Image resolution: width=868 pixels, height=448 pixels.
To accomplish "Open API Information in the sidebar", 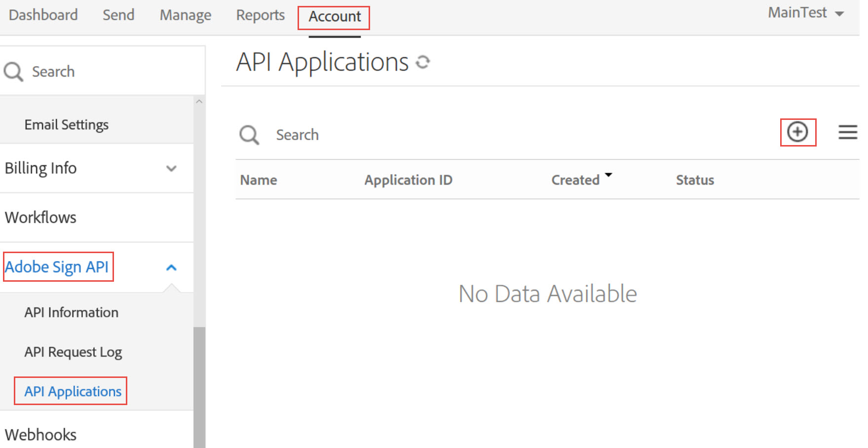I will point(71,312).
